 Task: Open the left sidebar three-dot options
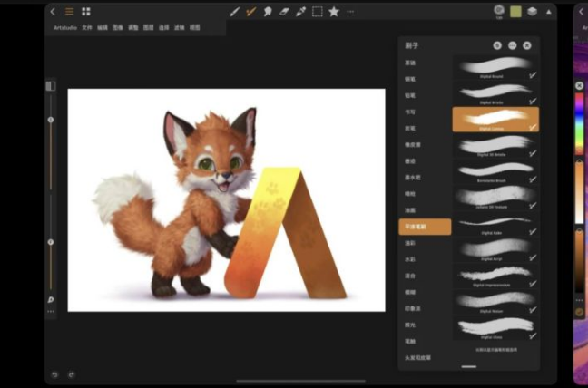coord(51,311)
